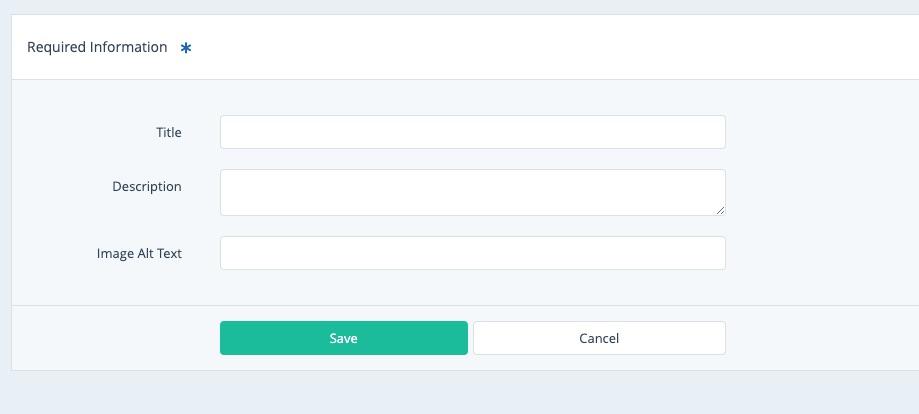
Task: Click the Required Information heading
Action: tap(97, 47)
